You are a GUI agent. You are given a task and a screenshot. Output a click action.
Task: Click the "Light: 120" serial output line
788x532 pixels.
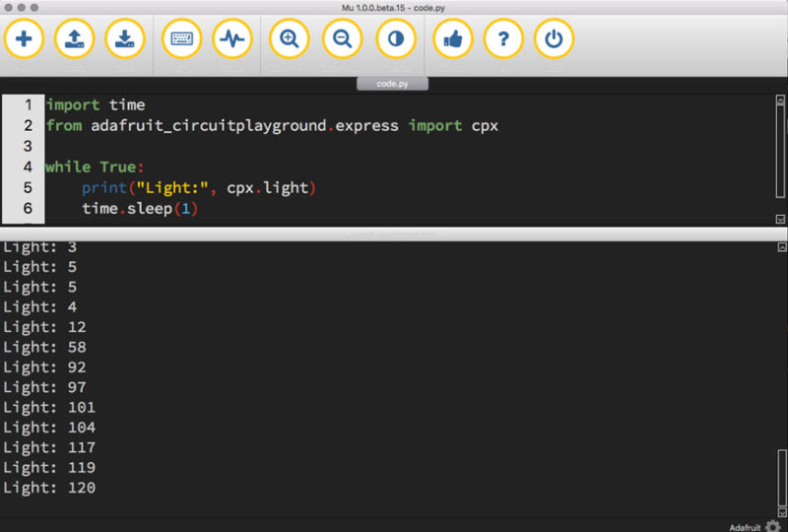[x=49, y=488]
